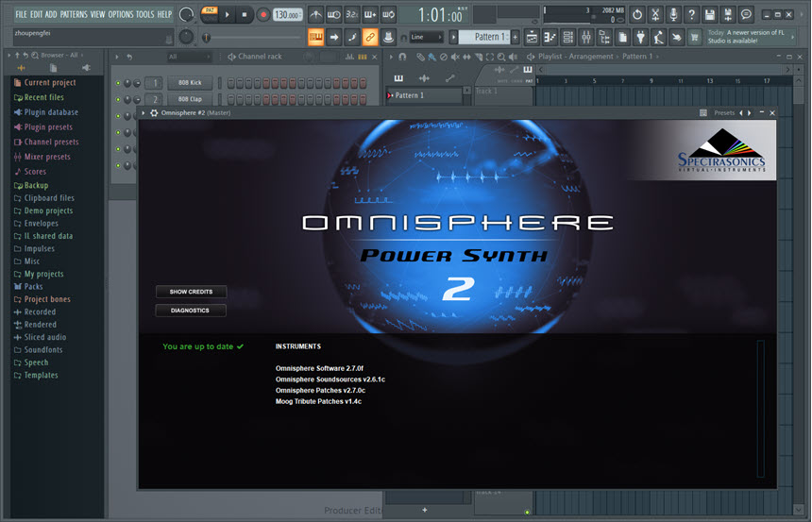
Task: Expand the Omnisphere #2 plugin options arrow
Action: pos(144,113)
